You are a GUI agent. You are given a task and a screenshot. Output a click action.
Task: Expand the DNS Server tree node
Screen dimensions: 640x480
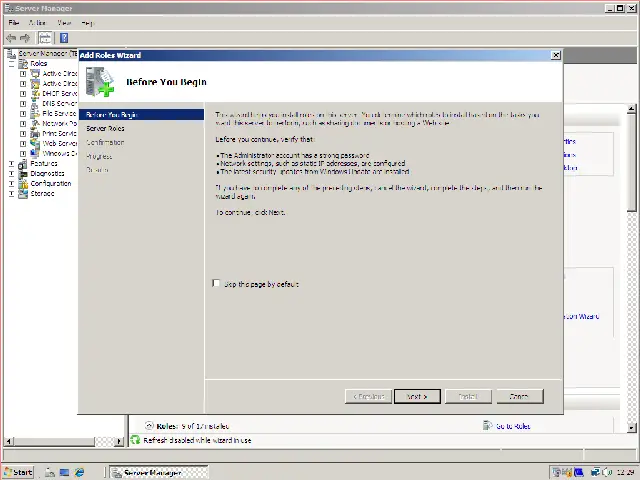click(x=23, y=104)
